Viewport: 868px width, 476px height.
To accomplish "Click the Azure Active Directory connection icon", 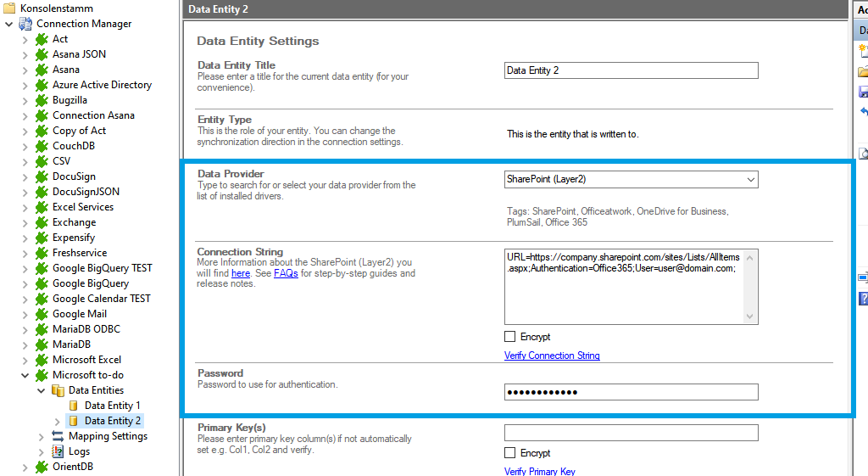I will point(42,85).
